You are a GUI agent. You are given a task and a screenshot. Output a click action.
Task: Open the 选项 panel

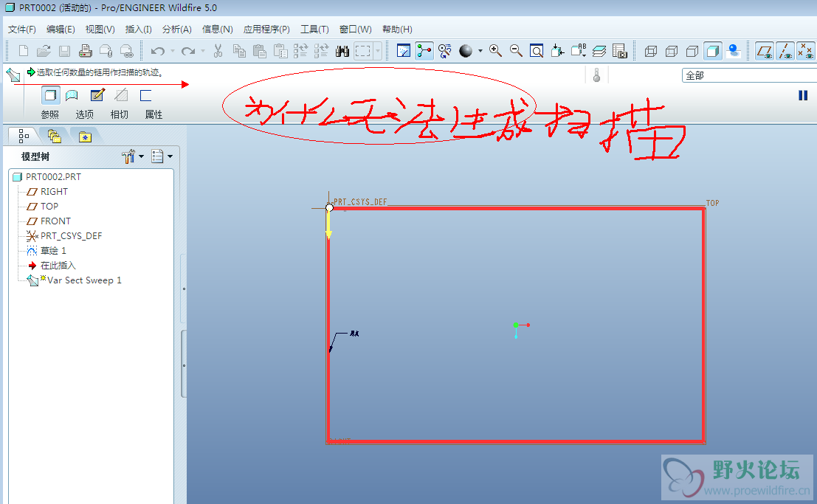pyautogui.click(x=84, y=114)
